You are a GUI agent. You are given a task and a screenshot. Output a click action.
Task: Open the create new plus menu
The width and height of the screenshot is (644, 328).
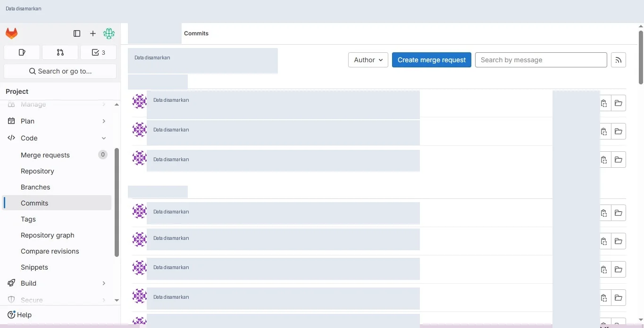[x=93, y=33]
